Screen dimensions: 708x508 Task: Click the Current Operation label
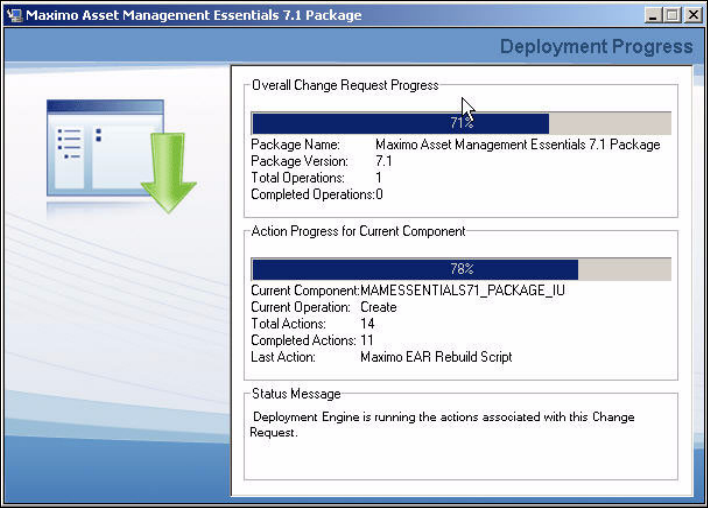pos(300,307)
